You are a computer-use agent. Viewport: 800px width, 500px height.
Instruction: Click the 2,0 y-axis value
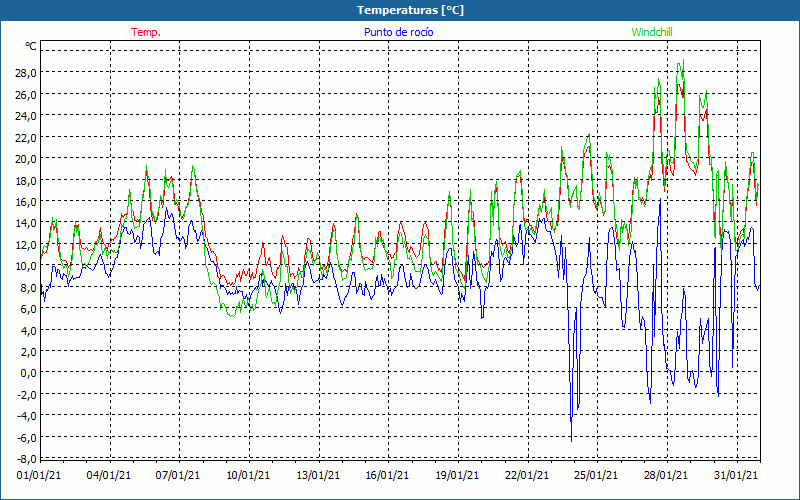click(28, 352)
